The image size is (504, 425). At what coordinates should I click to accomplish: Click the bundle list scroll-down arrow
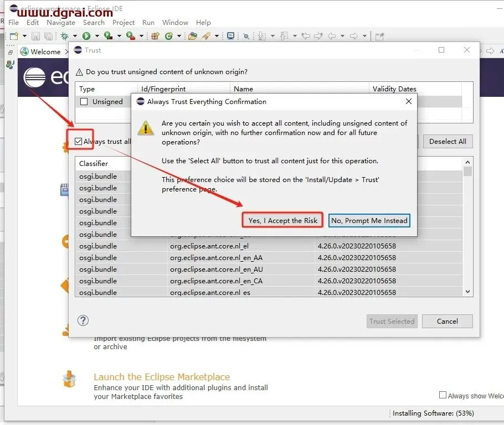tap(467, 292)
